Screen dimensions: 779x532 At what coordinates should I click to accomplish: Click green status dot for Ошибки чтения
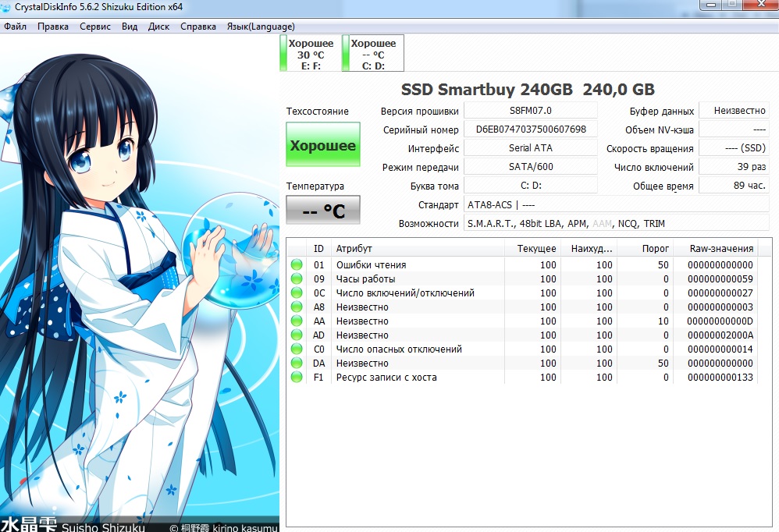click(x=297, y=264)
